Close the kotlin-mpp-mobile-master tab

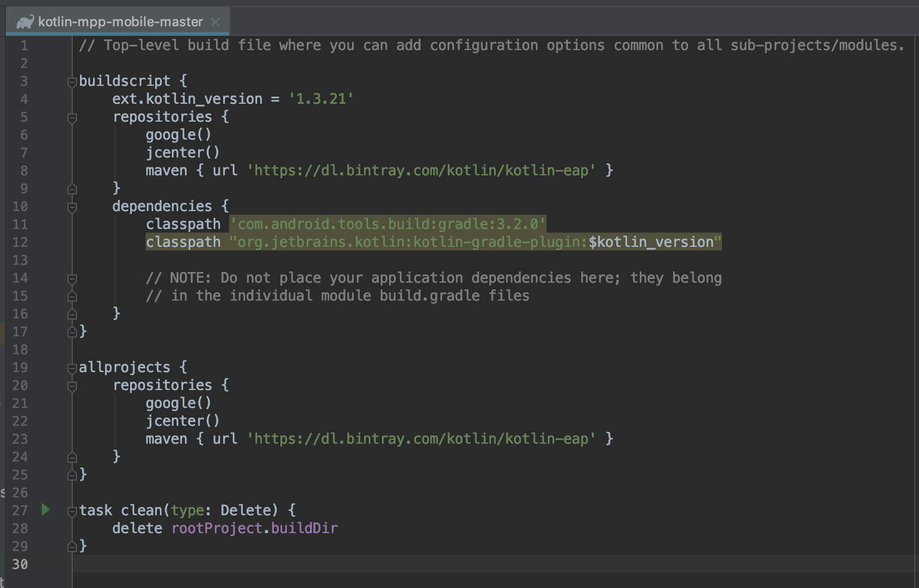[x=215, y=21]
